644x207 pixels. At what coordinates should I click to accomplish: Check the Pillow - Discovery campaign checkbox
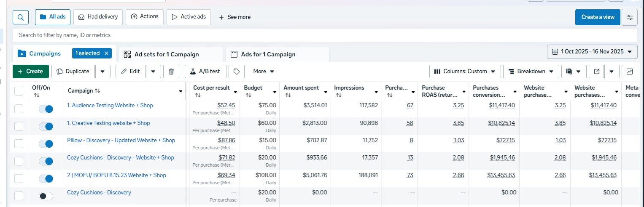(x=19, y=144)
